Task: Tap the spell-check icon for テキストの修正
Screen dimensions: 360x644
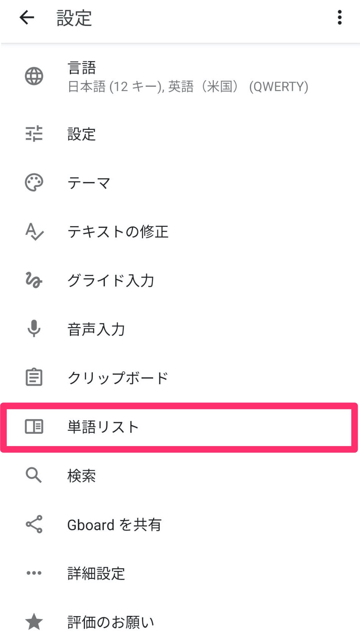Action: coord(34,231)
